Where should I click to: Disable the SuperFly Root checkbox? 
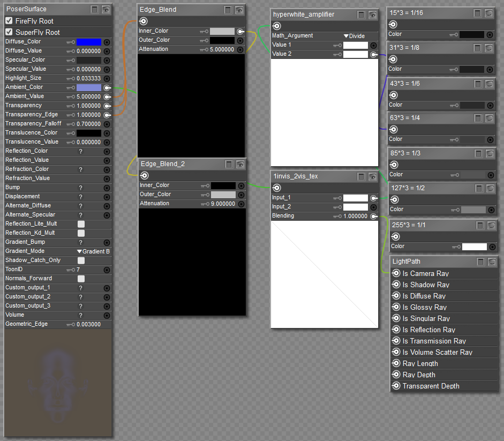click(9, 32)
